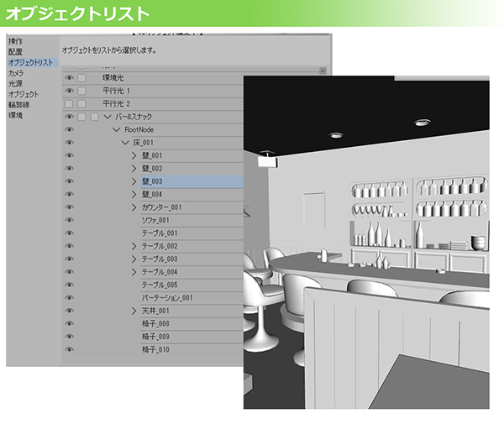The image size is (504, 429).
Task: Open the 操作 category in sidebar
Action: click(x=15, y=41)
